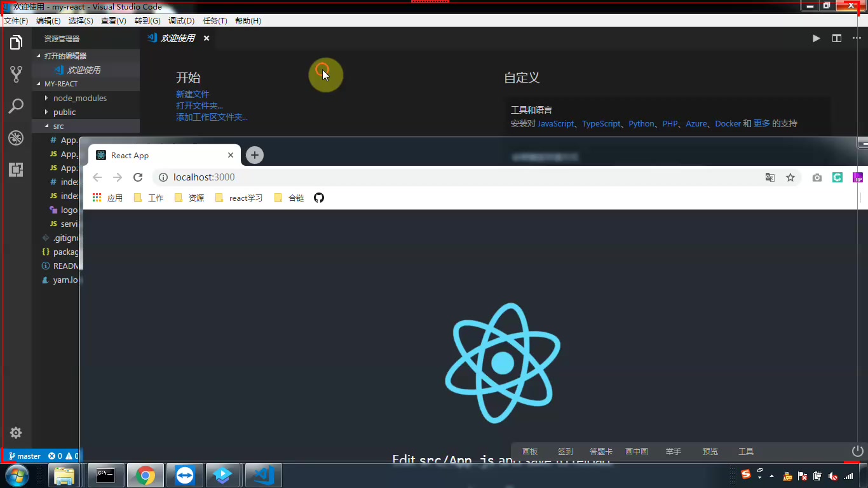Click the Docker link
The width and height of the screenshot is (868, 488).
tap(728, 124)
